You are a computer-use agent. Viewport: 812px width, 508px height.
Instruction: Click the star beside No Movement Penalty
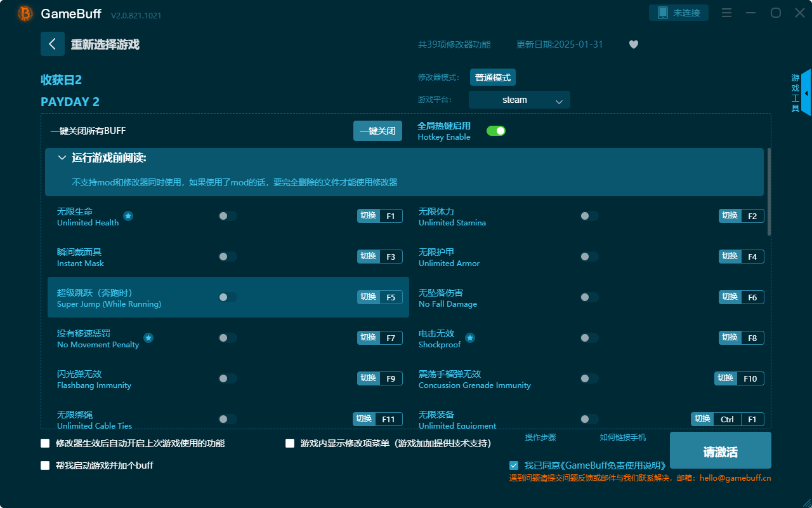pyautogui.click(x=148, y=338)
